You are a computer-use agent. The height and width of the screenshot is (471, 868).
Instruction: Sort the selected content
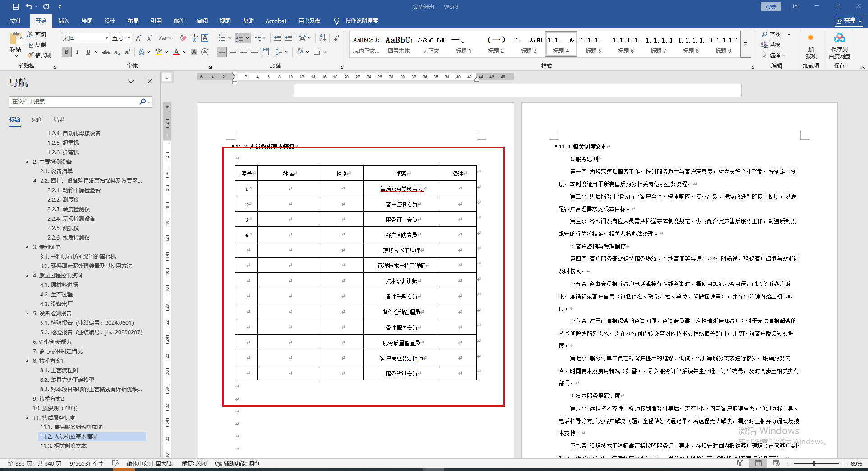point(323,38)
